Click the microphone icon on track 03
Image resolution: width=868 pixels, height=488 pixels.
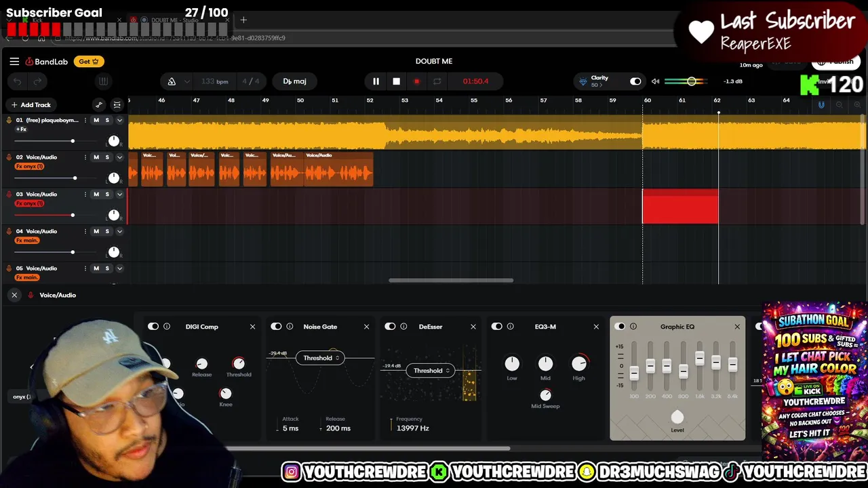pyautogui.click(x=9, y=194)
